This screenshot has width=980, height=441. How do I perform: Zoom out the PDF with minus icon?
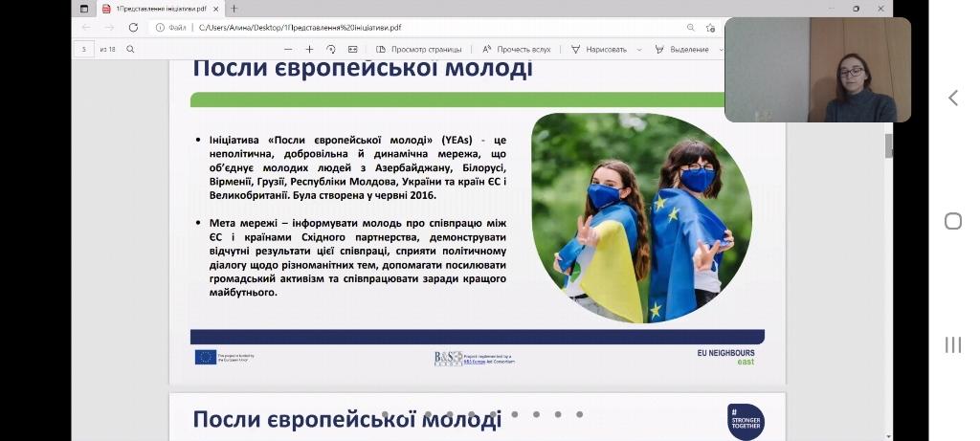pyautogui.click(x=288, y=49)
